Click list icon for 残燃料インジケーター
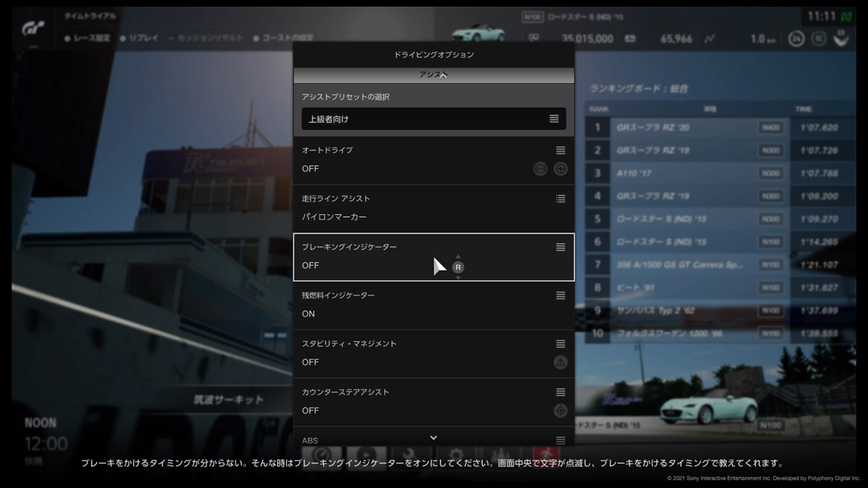868x488 pixels. click(561, 296)
